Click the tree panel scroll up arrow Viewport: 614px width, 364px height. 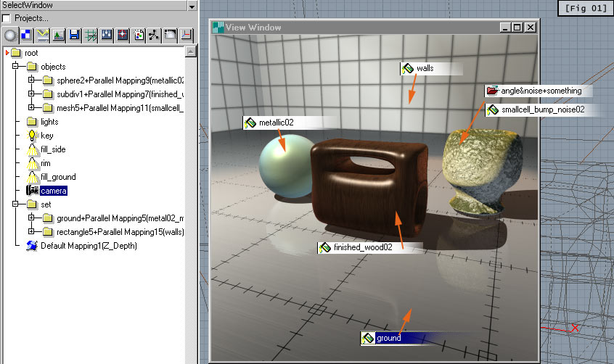(190, 52)
